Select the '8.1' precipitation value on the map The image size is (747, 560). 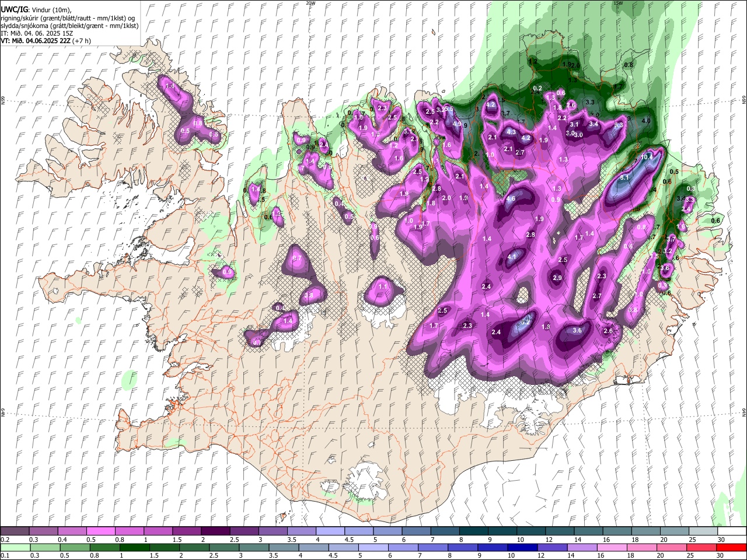624,177
